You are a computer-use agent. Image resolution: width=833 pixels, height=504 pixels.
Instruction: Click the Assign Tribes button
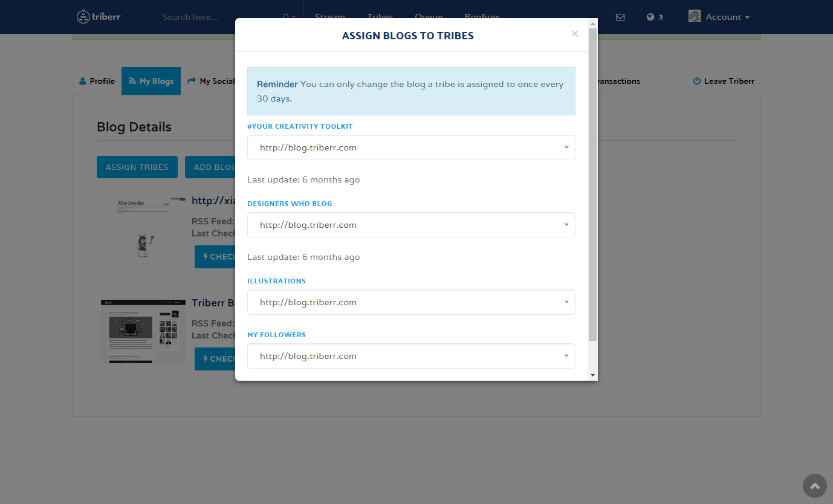[137, 167]
